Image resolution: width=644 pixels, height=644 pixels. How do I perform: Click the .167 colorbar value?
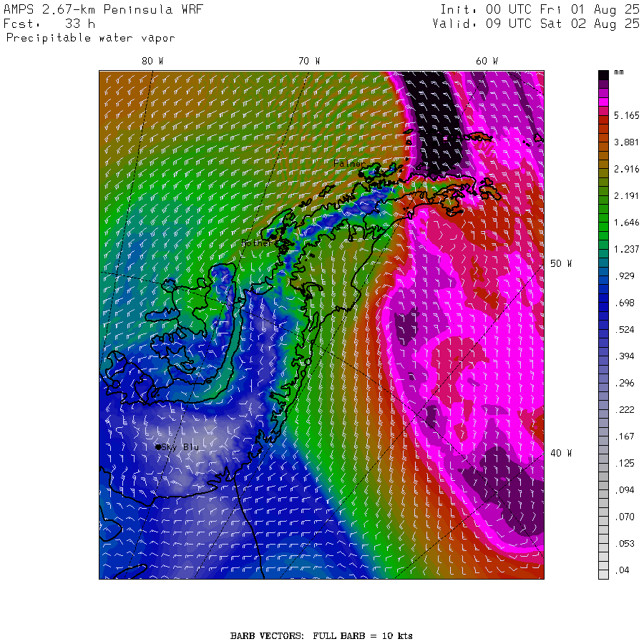(625, 436)
